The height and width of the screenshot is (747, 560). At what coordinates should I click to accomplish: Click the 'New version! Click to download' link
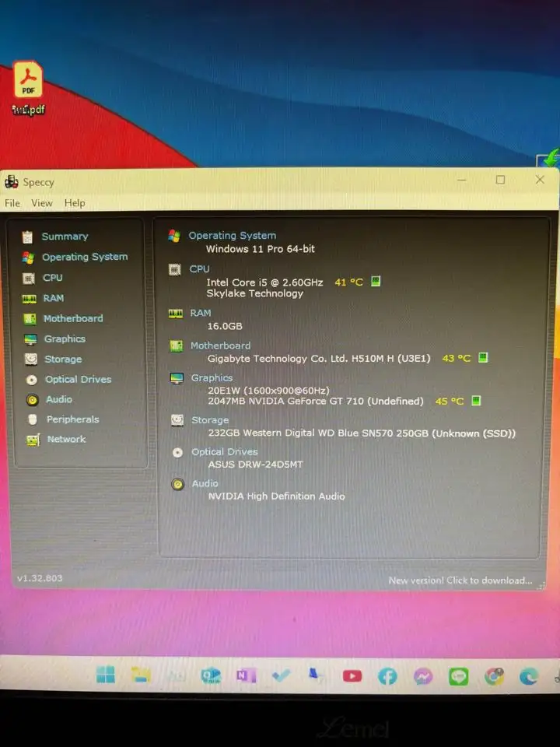click(x=460, y=580)
